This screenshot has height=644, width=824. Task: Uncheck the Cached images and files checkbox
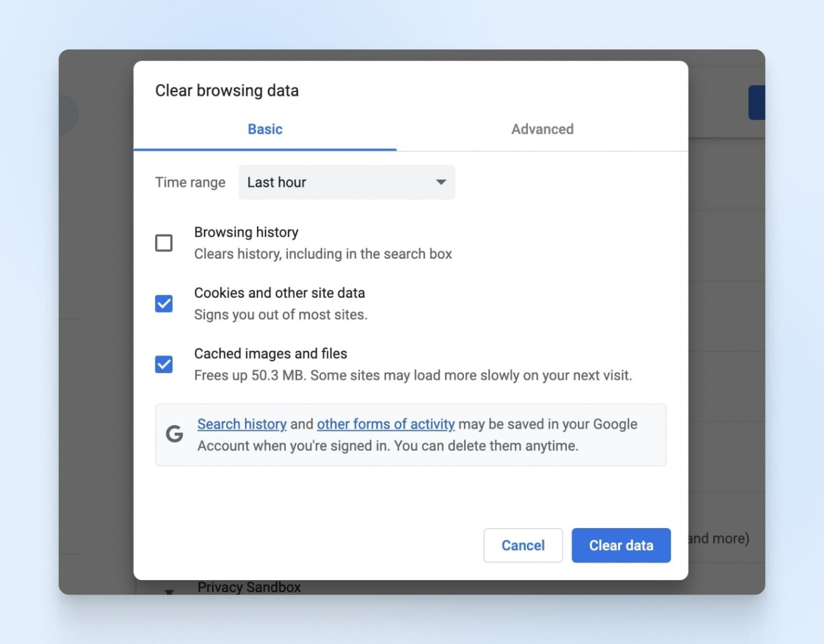(164, 364)
